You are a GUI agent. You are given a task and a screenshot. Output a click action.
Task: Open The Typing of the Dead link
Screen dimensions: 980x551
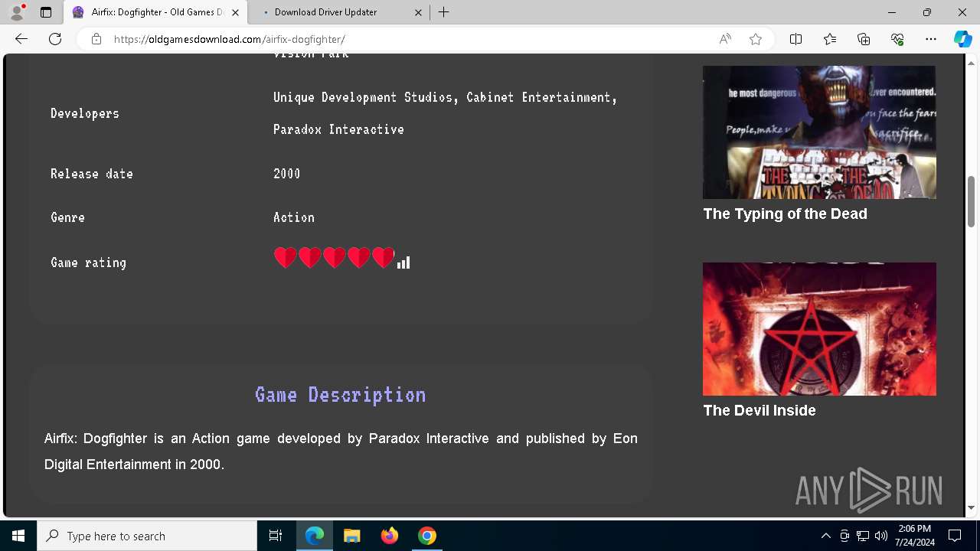[785, 214]
